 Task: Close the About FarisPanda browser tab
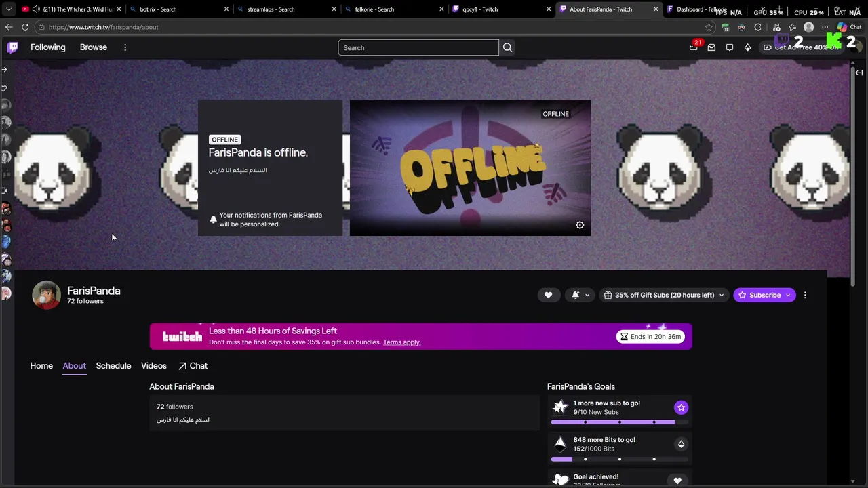coord(656,9)
